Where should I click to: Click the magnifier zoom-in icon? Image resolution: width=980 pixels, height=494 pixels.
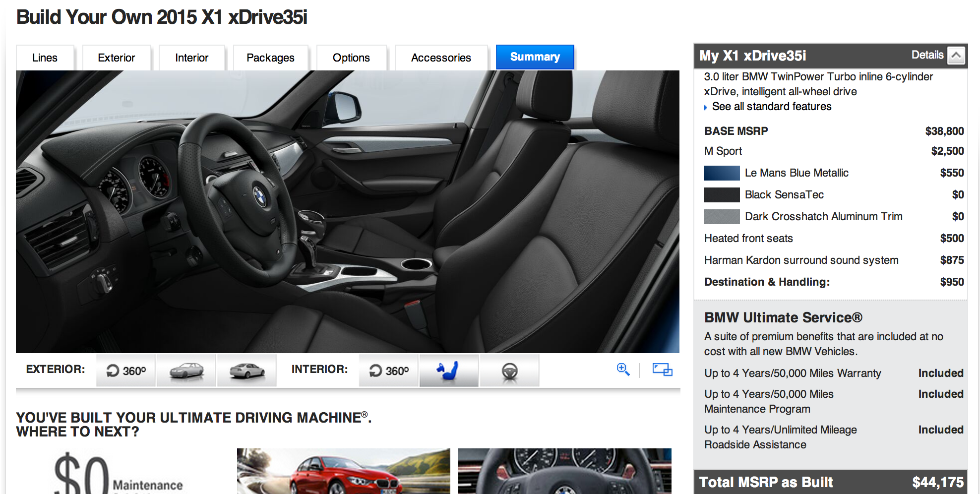623,369
